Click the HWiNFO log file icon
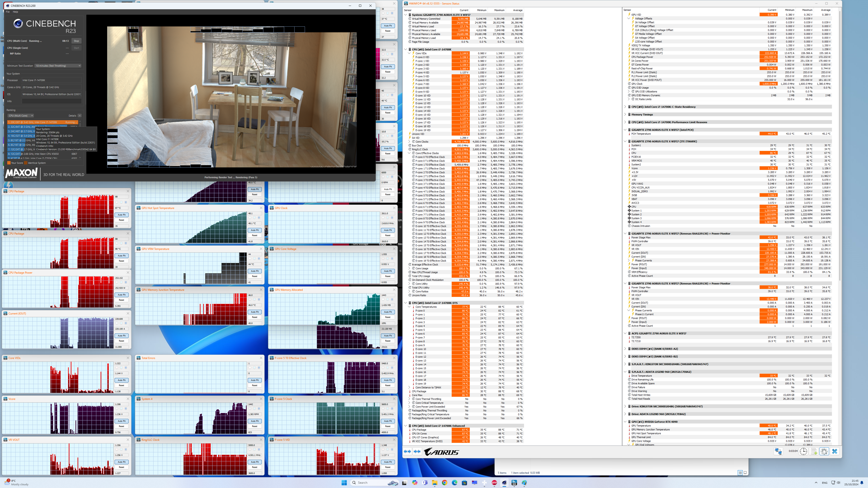 pos(814,452)
